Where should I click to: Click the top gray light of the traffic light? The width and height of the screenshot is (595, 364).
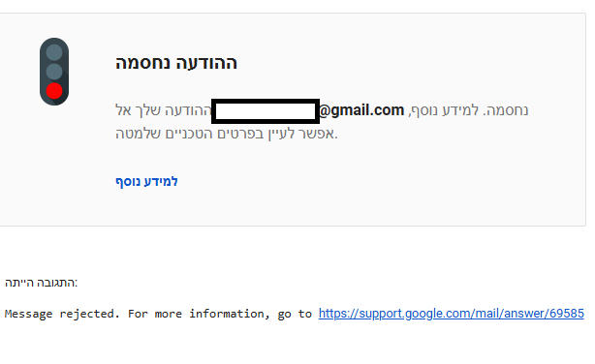54,52
